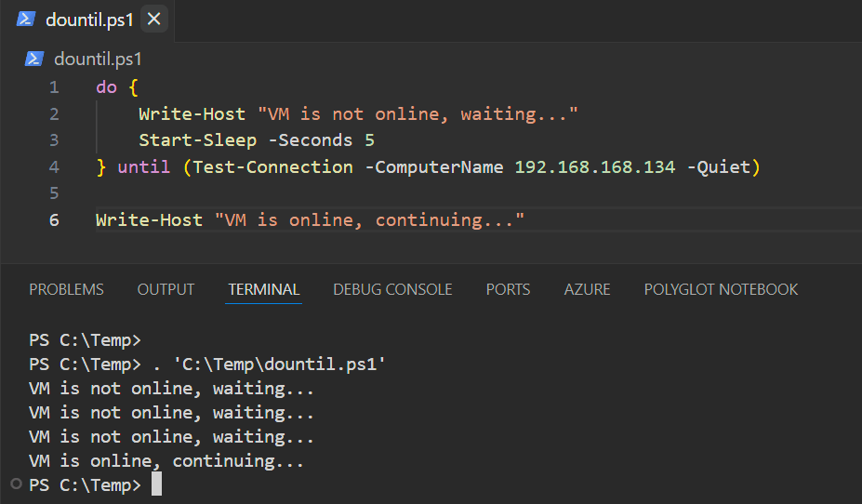Open the PORTS panel tab
This screenshot has width=862, height=504.
508,289
